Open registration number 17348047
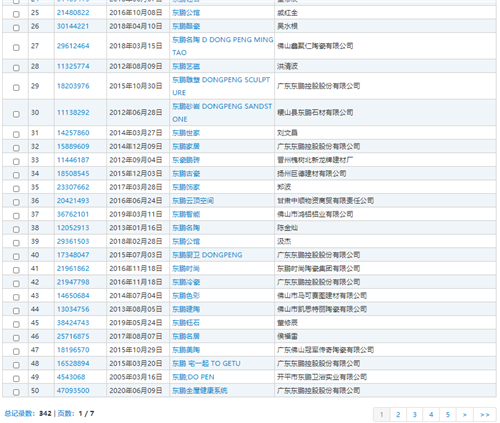Image resolution: width=500 pixels, height=423 pixels. pyautogui.click(x=73, y=255)
